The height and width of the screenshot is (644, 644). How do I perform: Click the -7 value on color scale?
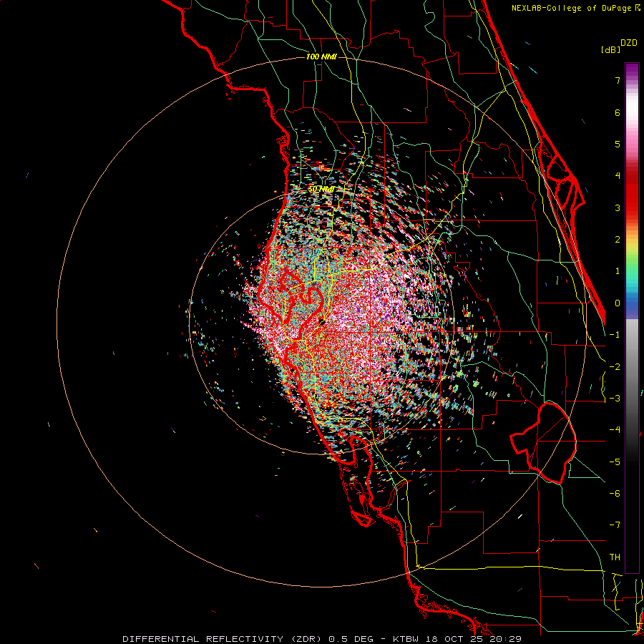click(615, 525)
